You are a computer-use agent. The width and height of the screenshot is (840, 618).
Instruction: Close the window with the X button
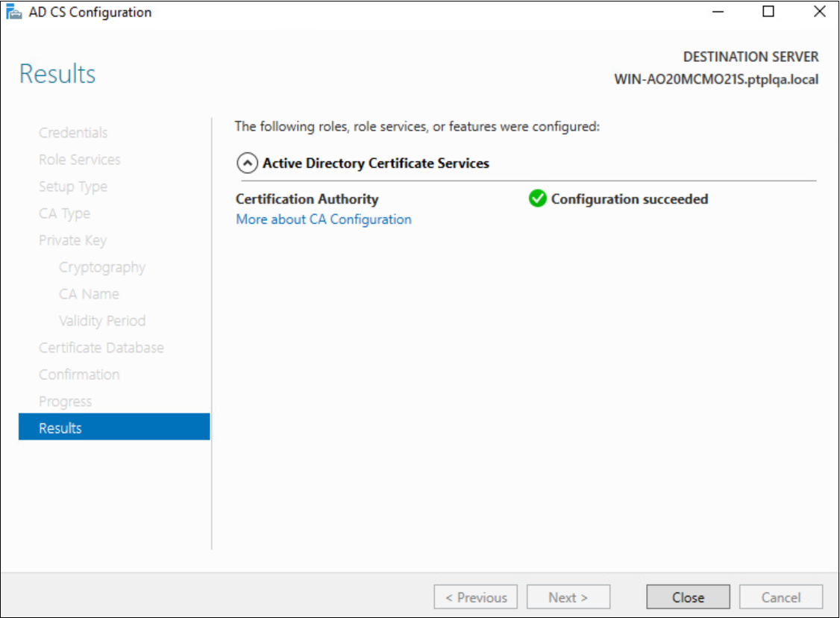(819, 12)
